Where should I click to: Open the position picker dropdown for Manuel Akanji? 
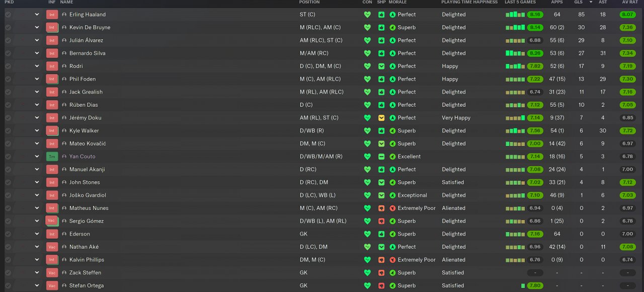[x=37, y=169]
